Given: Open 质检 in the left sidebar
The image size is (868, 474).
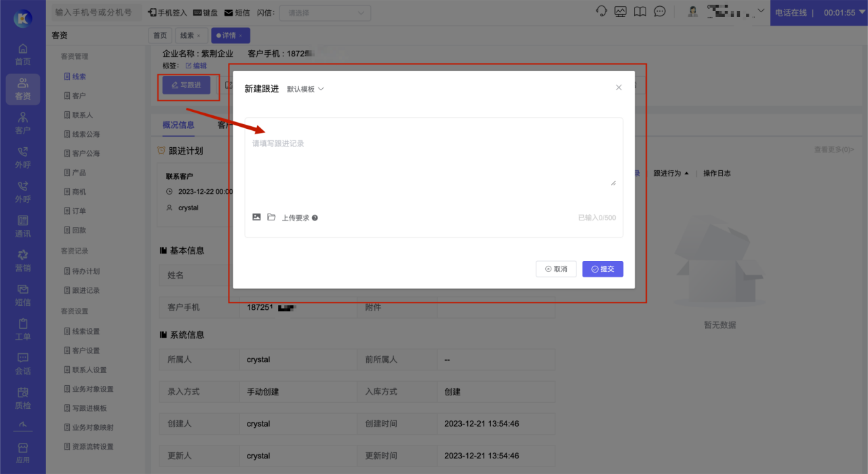Looking at the screenshot, I should (x=23, y=398).
